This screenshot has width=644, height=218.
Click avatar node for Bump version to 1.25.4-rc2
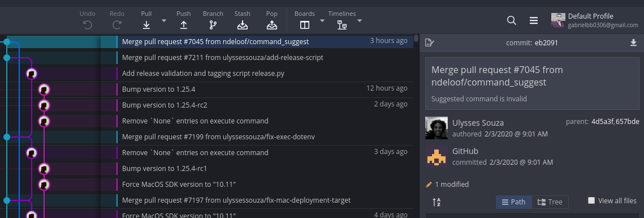(x=44, y=105)
